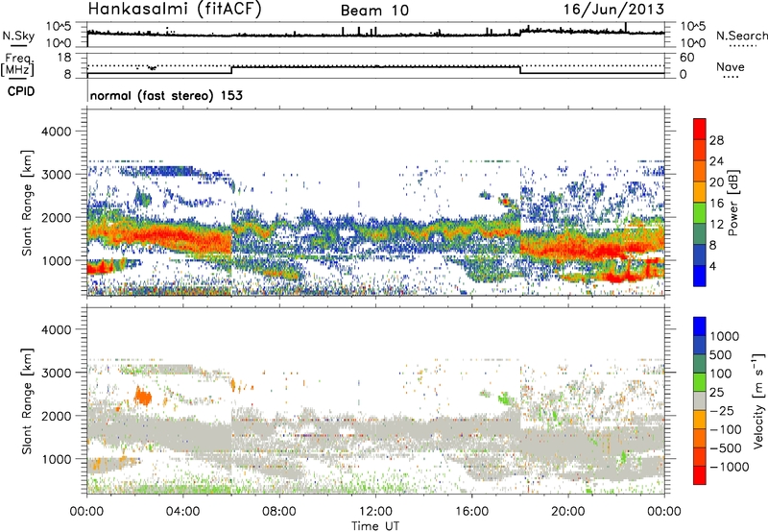The image size is (768, 532).
Task: Click the text 'normal (fast stereo) 153'
Action: click(166, 95)
